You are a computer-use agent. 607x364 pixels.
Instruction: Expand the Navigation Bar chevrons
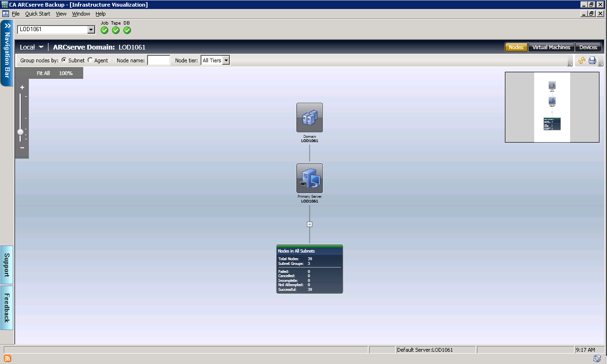pyautogui.click(x=7, y=26)
